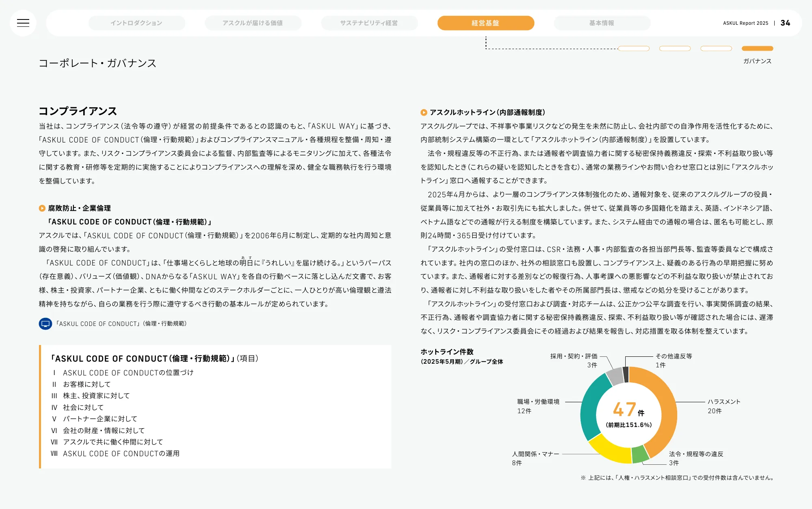This screenshot has height=509, width=812.
Task: Switch to the 経営基盤 tab
Action: click(486, 23)
